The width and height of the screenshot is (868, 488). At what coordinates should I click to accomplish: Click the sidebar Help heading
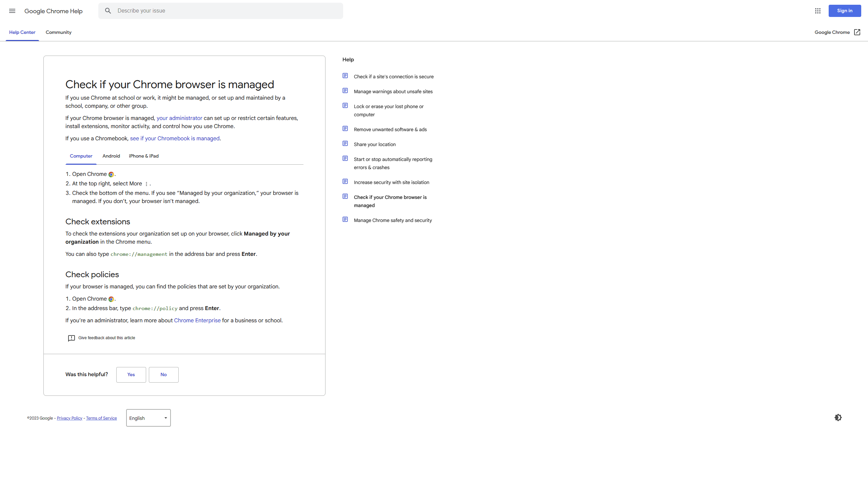[x=348, y=60]
